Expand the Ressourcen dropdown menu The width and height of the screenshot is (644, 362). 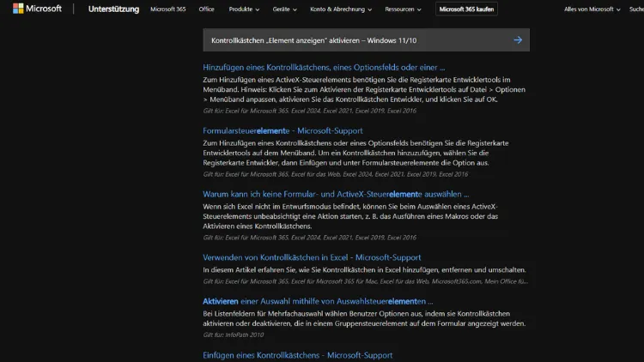point(403,9)
